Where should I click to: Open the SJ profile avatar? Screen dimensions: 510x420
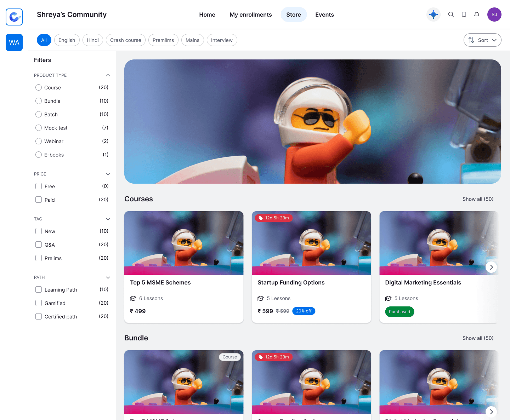tap(494, 15)
